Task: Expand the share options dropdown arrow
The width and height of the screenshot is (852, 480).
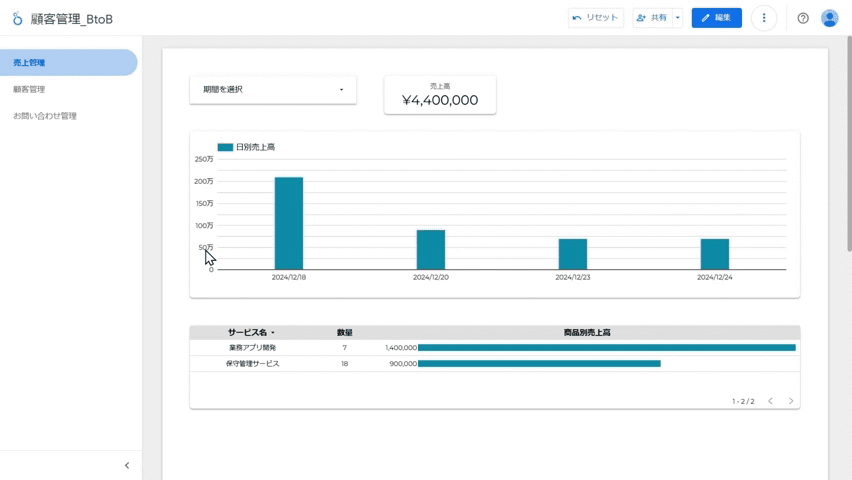Action: [678, 18]
